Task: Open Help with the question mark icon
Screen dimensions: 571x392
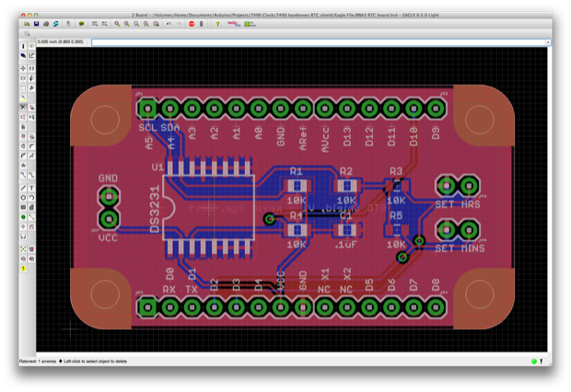Action: tap(217, 24)
